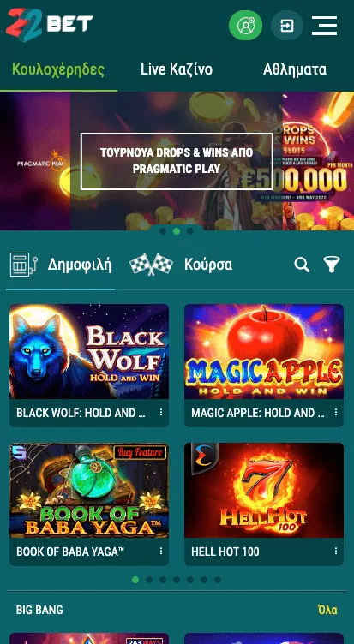The height and width of the screenshot is (644, 354).
Task: Select the checkered flags Κούρσα icon
Action: (151, 265)
